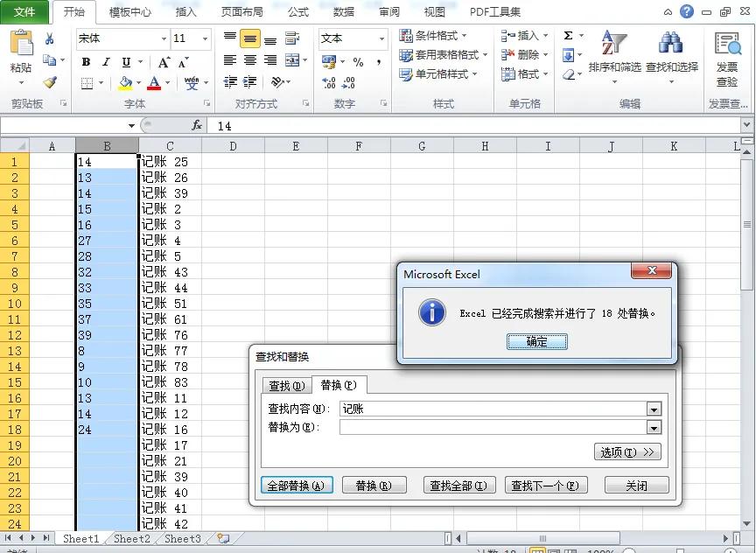756x553 pixels.
Task: Click 选项(T) >> button
Action: coord(627,451)
